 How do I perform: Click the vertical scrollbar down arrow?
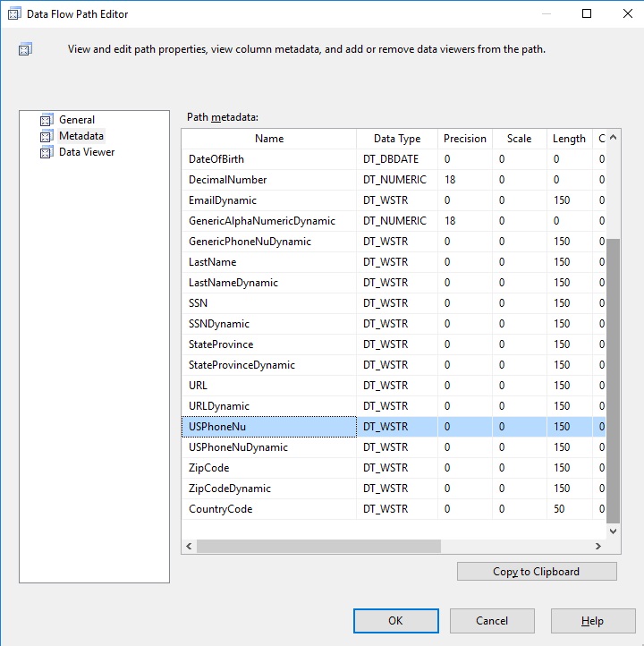(x=613, y=531)
